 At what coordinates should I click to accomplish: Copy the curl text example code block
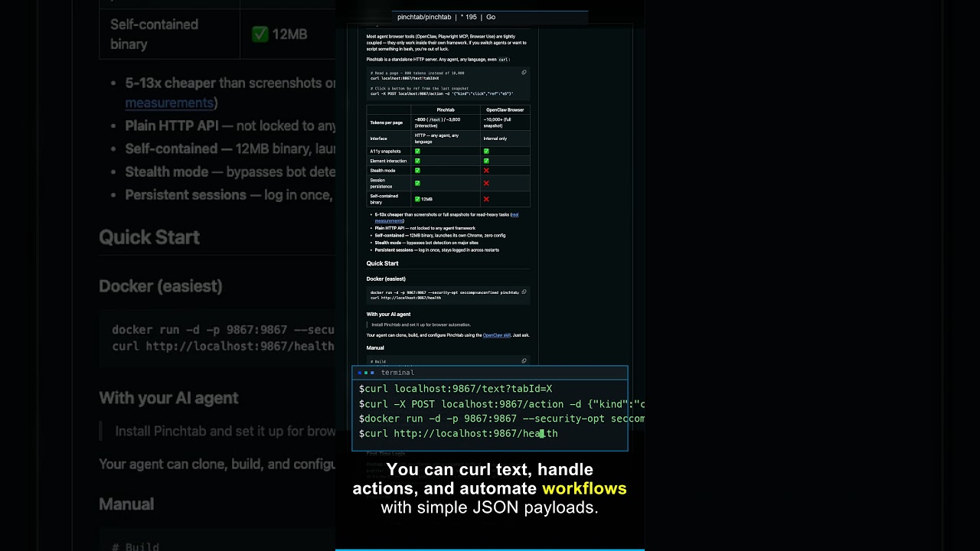pos(524,73)
